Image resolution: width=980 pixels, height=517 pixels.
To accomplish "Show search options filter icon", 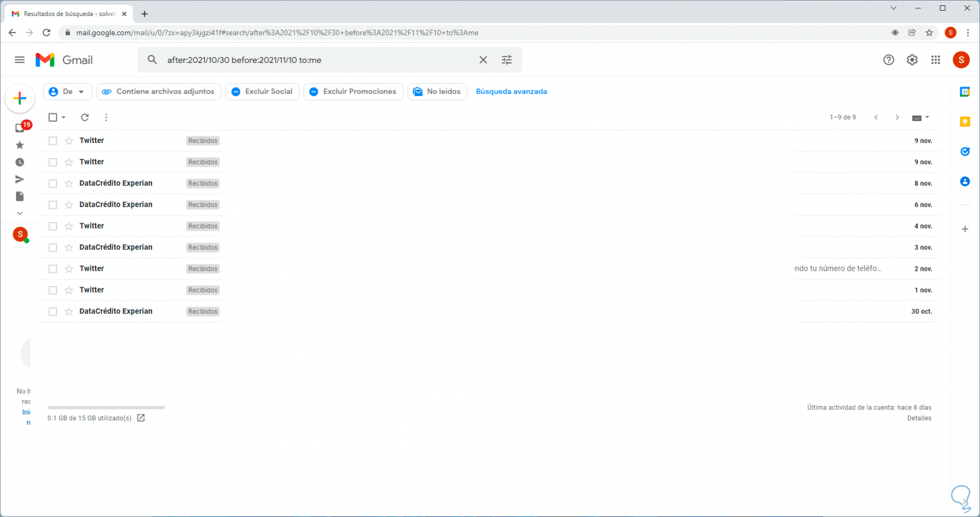I will pos(507,60).
